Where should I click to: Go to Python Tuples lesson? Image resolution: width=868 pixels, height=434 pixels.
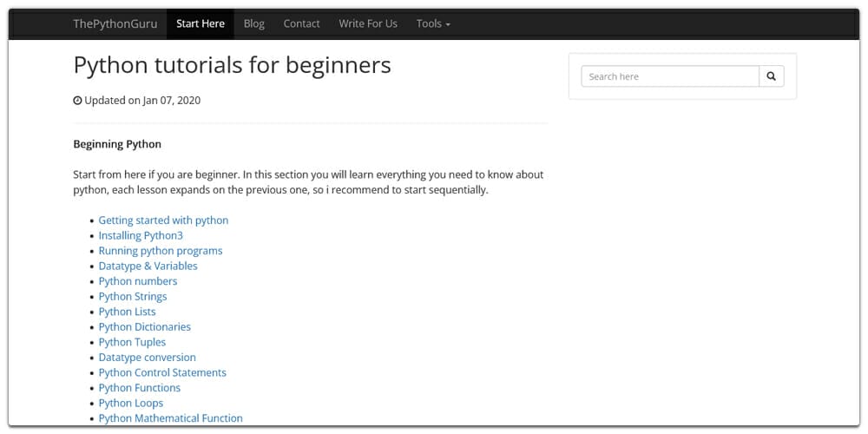pos(132,342)
